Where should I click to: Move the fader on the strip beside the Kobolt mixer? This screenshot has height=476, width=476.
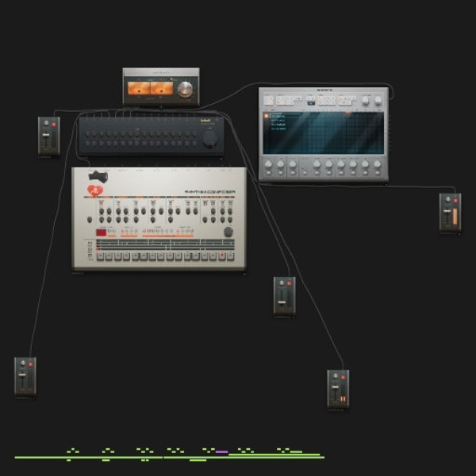tap(46, 135)
